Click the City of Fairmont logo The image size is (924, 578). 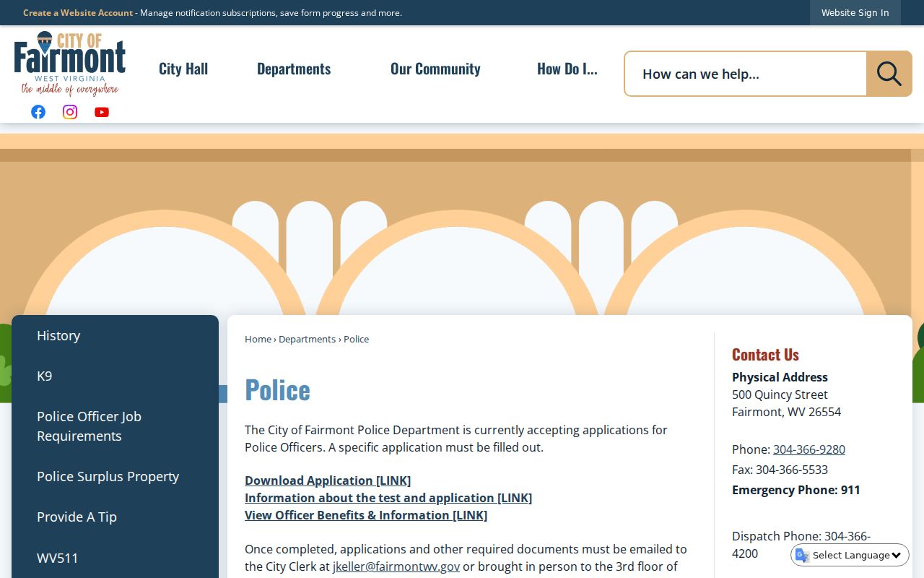pos(70,64)
